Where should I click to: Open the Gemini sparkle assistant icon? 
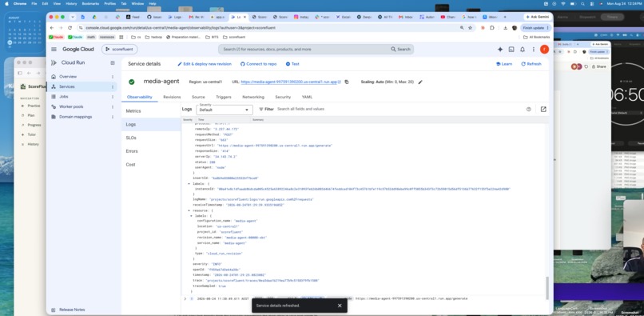(500, 50)
